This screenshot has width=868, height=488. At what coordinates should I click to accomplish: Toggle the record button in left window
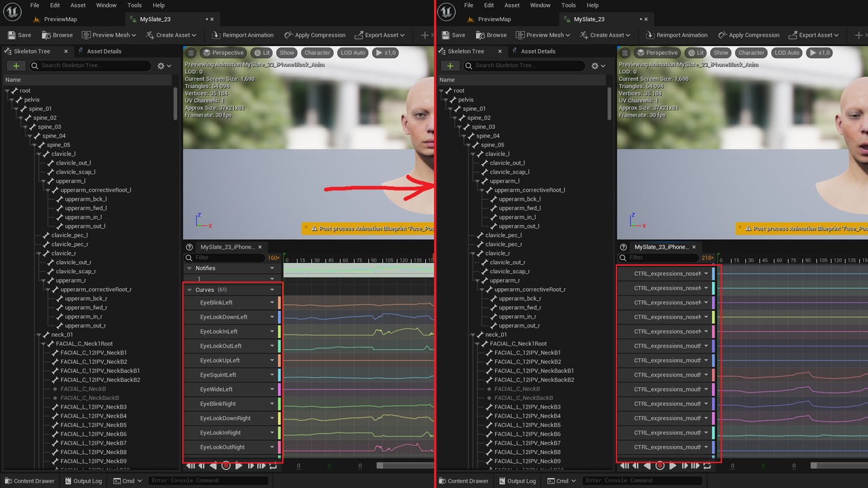226,466
